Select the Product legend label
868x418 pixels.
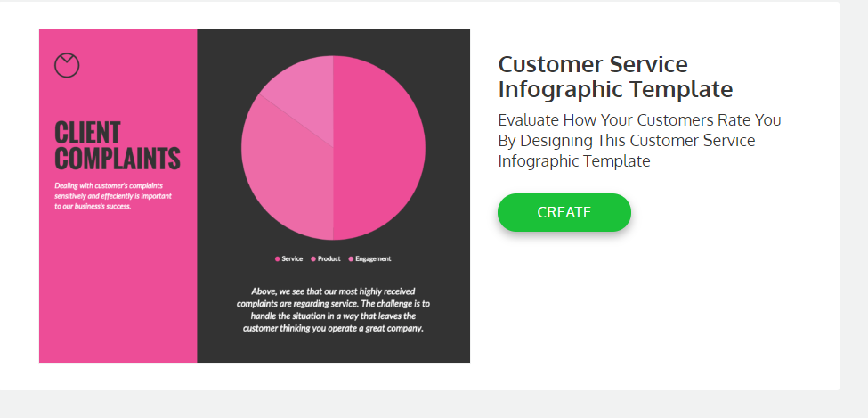click(x=329, y=259)
